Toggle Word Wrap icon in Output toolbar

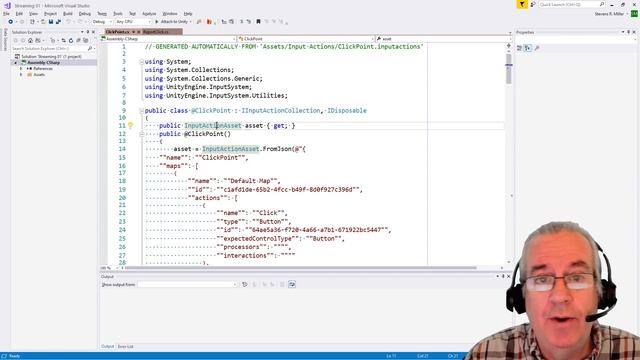292,284
